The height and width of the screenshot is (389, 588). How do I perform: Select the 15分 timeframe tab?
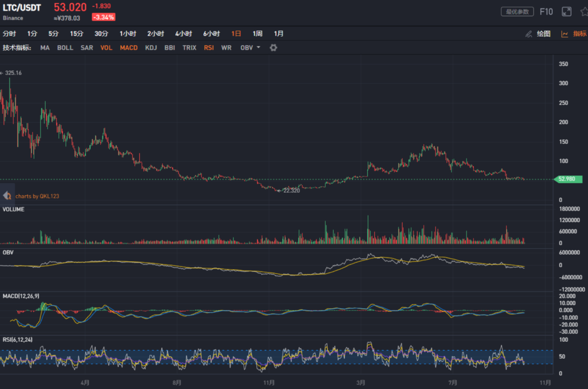pos(77,34)
